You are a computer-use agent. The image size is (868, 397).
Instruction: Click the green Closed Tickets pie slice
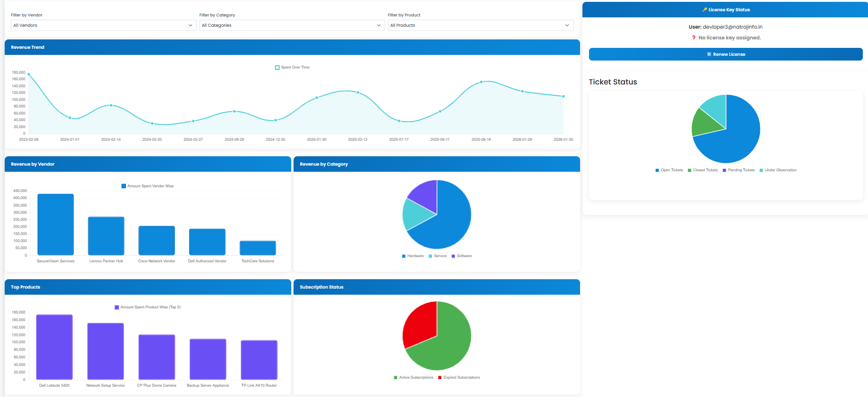click(704, 123)
